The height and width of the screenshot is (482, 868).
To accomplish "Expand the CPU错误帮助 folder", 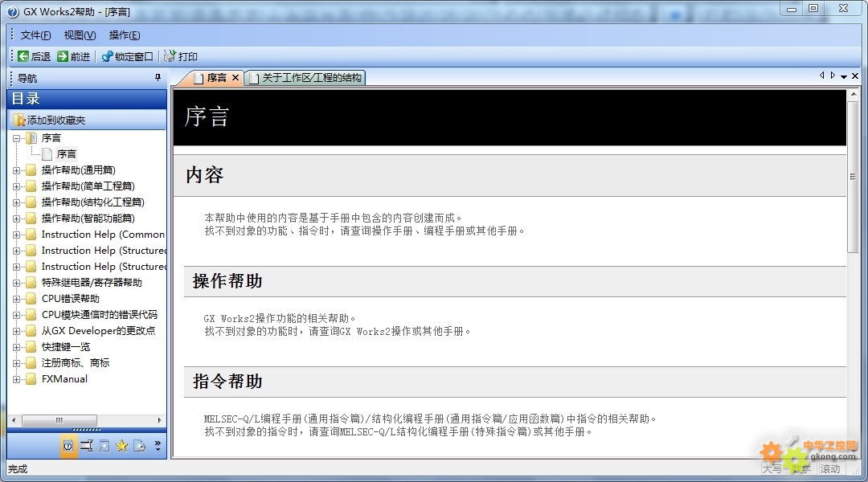I will coord(17,299).
